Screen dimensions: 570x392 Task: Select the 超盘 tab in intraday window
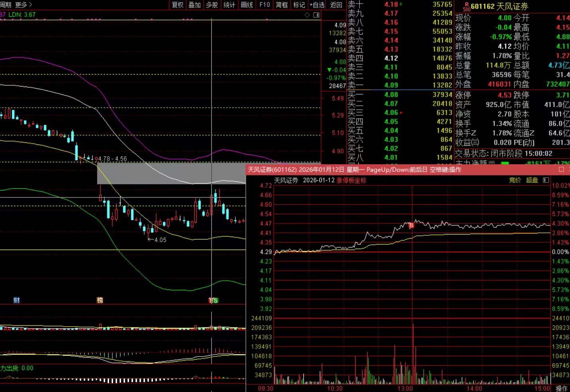tap(532, 180)
